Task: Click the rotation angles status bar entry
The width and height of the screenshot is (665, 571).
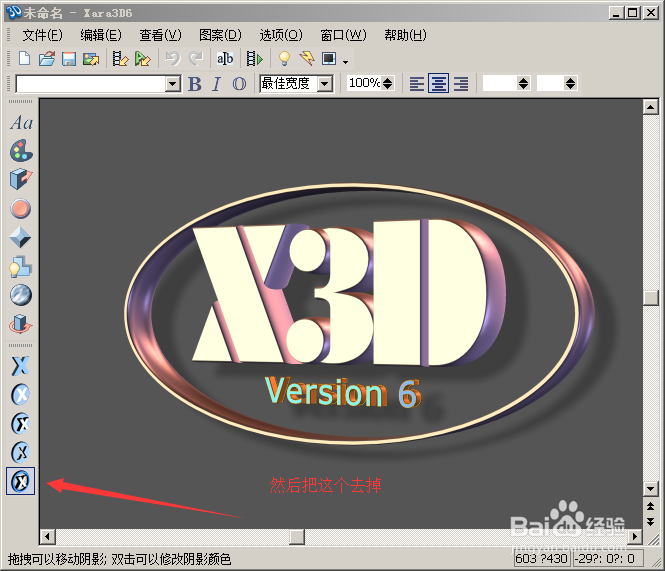Action: pos(608,558)
